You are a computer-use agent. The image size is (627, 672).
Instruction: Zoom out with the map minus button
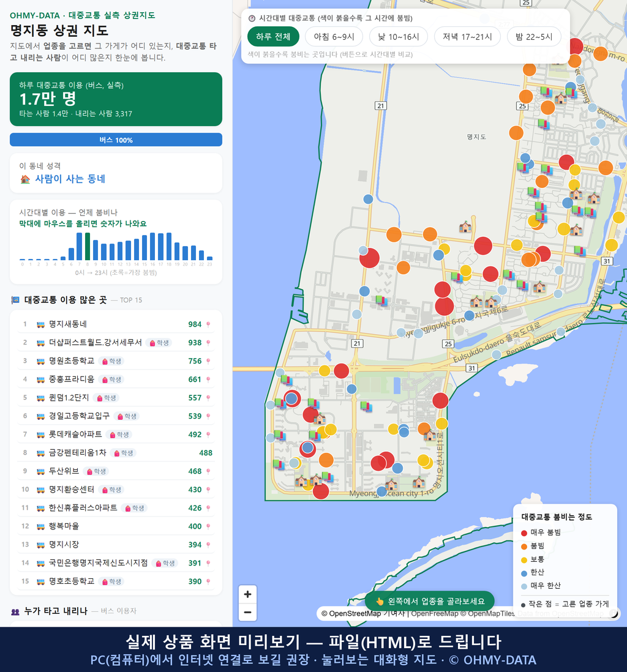(x=247, y=612)
